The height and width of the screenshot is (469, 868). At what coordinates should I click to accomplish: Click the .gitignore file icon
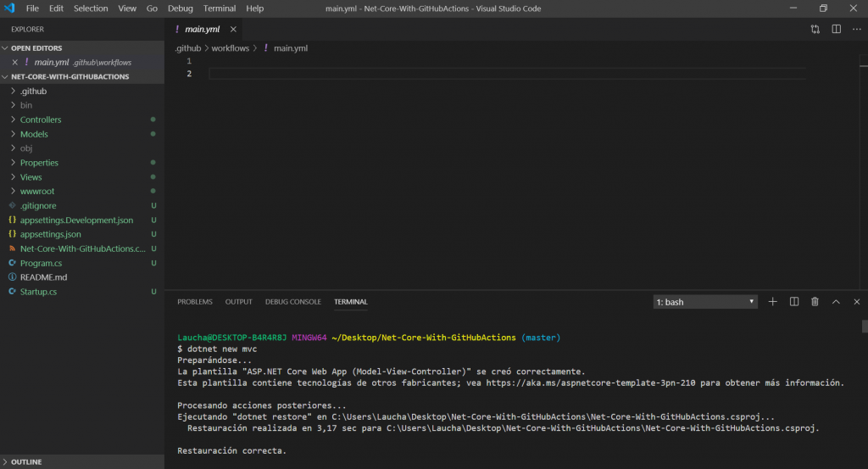(x=12, y=205)
